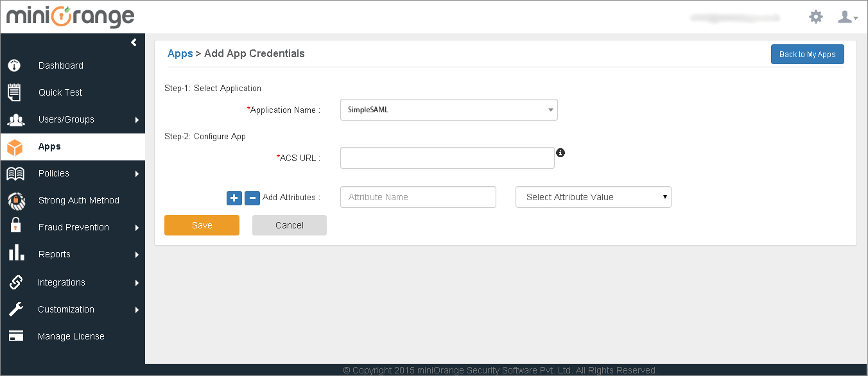The width and height of the screenshot is (868, 376).
Task: Open the user profile icon menu
Action: point(847,17)
